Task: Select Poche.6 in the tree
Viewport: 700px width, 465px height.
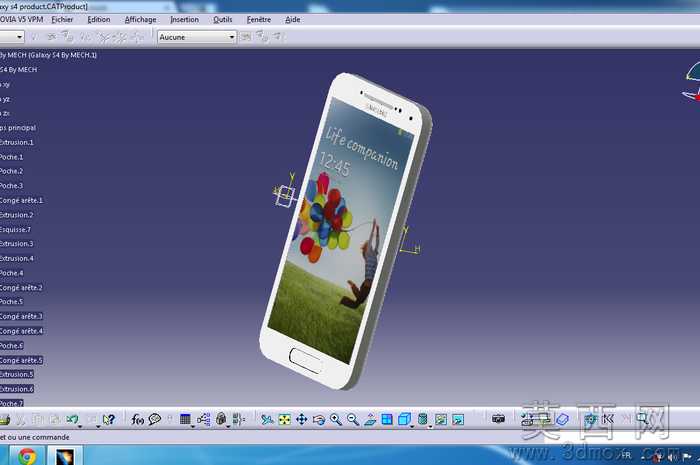Action: pyautogui.click(x=12, y=346)
